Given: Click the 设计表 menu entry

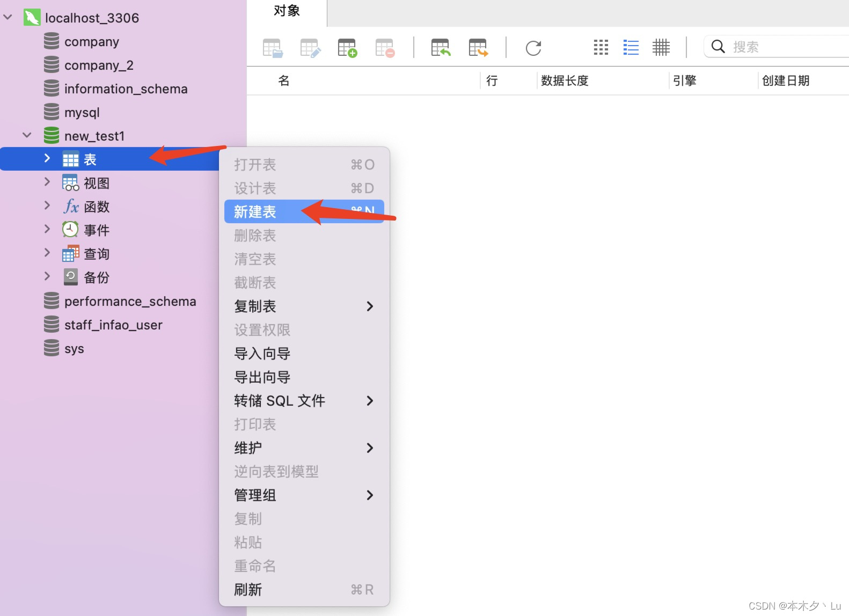Looking at the screenshot, I should (304, 188).
